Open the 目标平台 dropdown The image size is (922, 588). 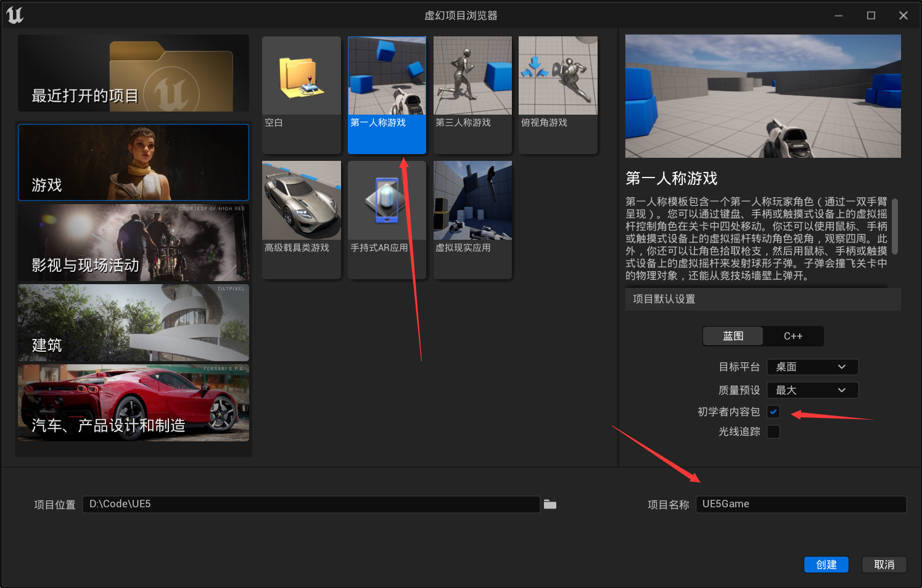coord(812,367)
